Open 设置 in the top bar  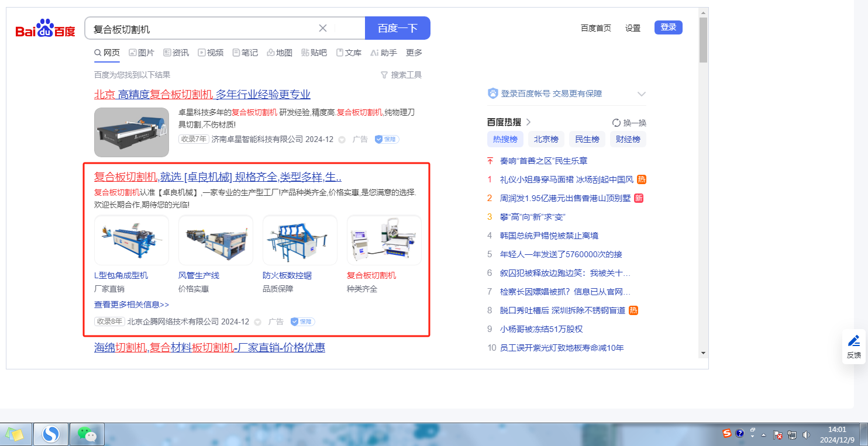[633, 27]
